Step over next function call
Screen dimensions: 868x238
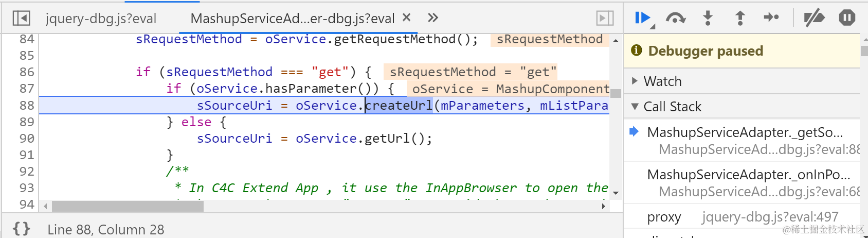coord(675,18)
